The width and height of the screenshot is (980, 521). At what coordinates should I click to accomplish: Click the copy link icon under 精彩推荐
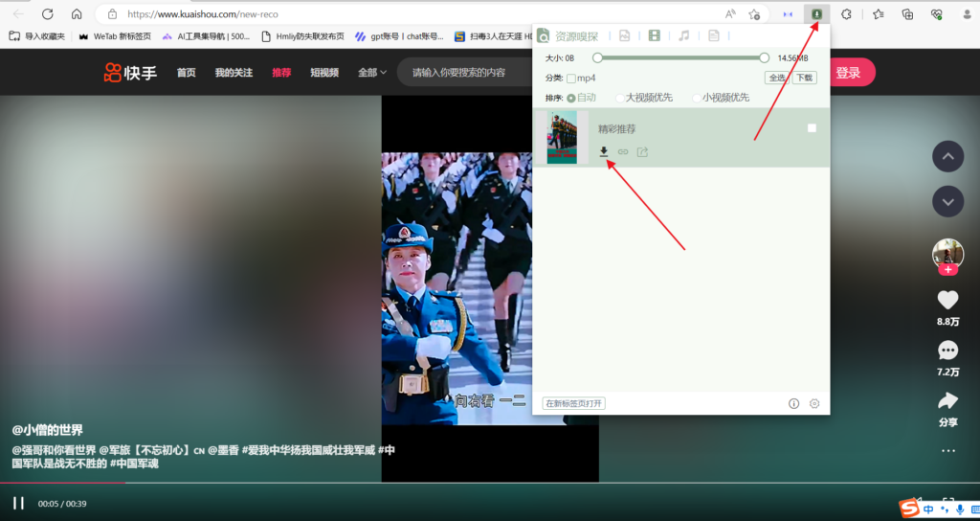click(x=623, y=151)
